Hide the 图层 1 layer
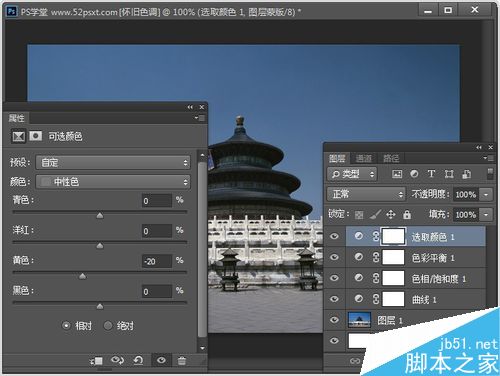Image resolution: width=500 pixels, height=376 pixels. pos(334,320)
